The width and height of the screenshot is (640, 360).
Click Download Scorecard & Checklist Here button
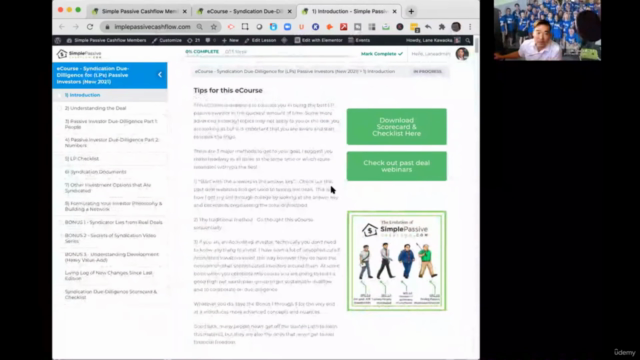[x=397, y=127]
